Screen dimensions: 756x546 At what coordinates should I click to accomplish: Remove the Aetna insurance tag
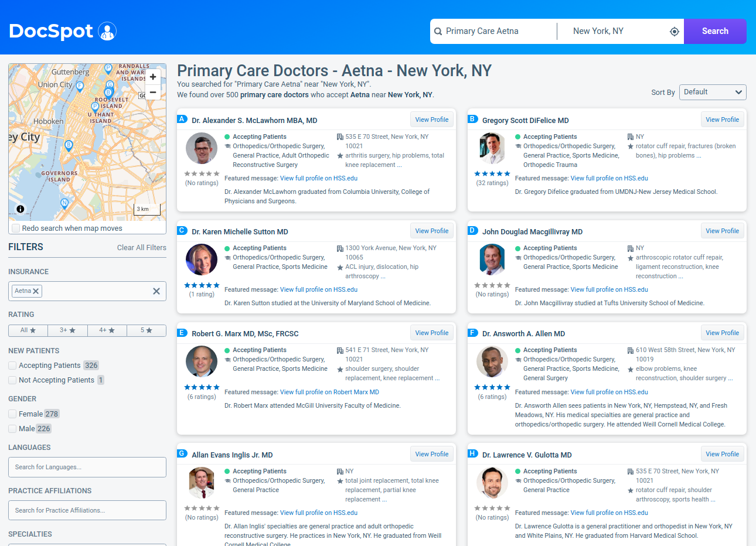pyautogui.click(x=36, y=291)
